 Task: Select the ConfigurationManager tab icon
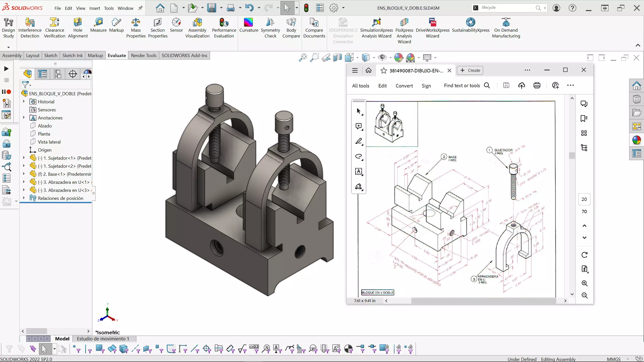[58, 74]
